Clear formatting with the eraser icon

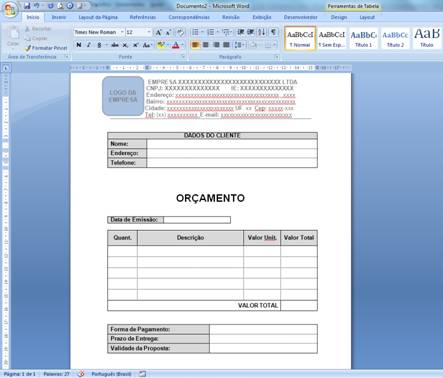point(180,32)
